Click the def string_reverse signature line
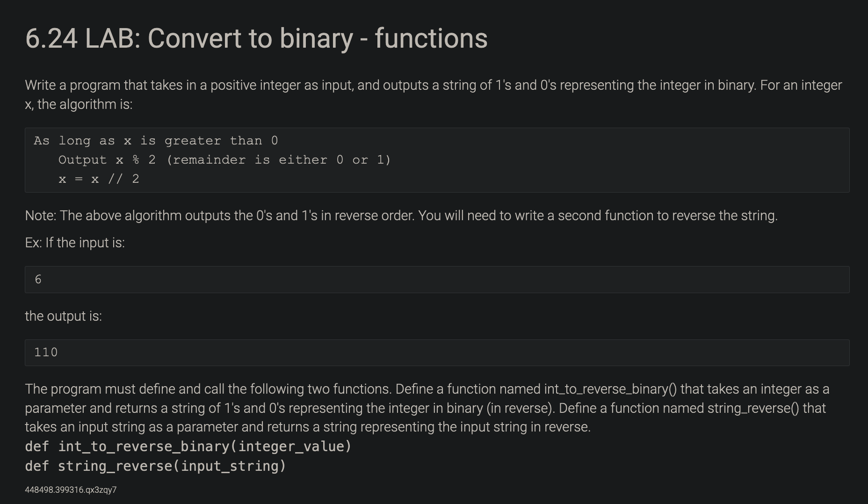Screen dimensions: 868x504 (x=155, y=466)
